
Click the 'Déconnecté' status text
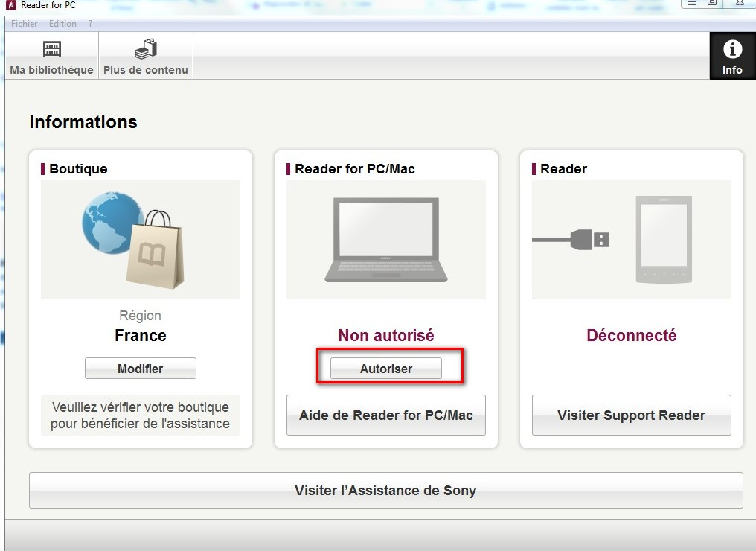(631, 335)
